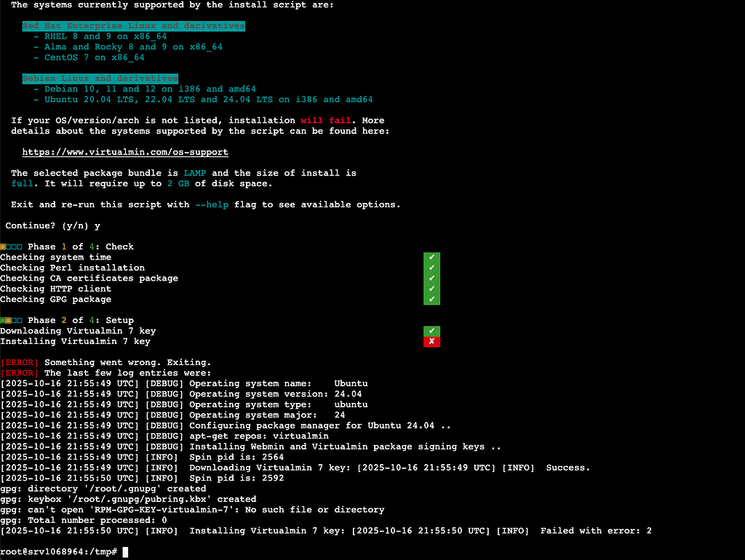The height and width of the screenshot is (560, 745).
Task: Click the Phase 2 of 4 progress squares
Action: pyautogui.click(x=11, y=321)
